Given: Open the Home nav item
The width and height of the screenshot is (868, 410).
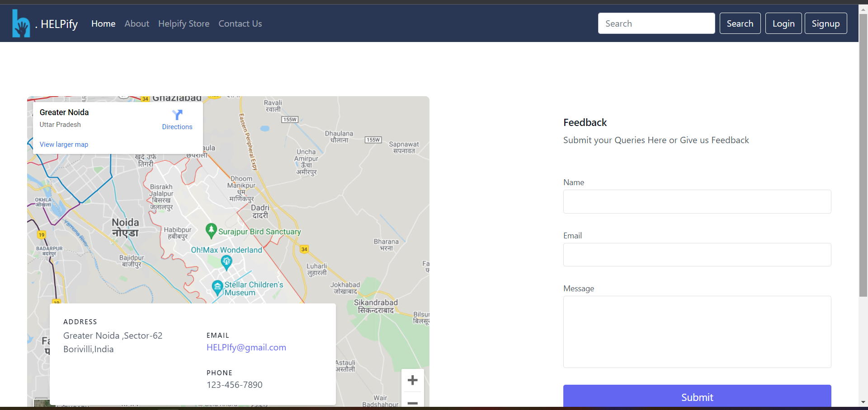Looking at the screenshot, I should pos(104,23).
